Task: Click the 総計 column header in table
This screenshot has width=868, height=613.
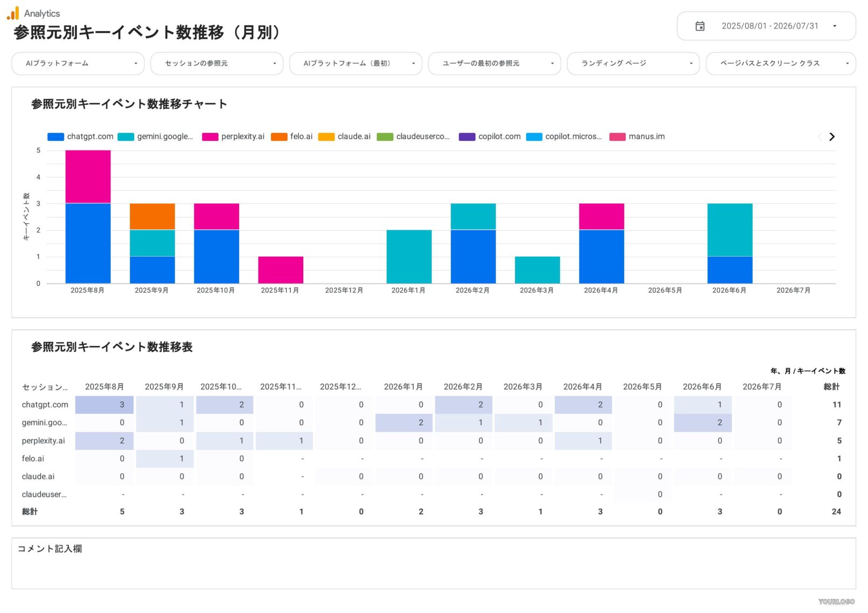Action: (x=831, y=387)
